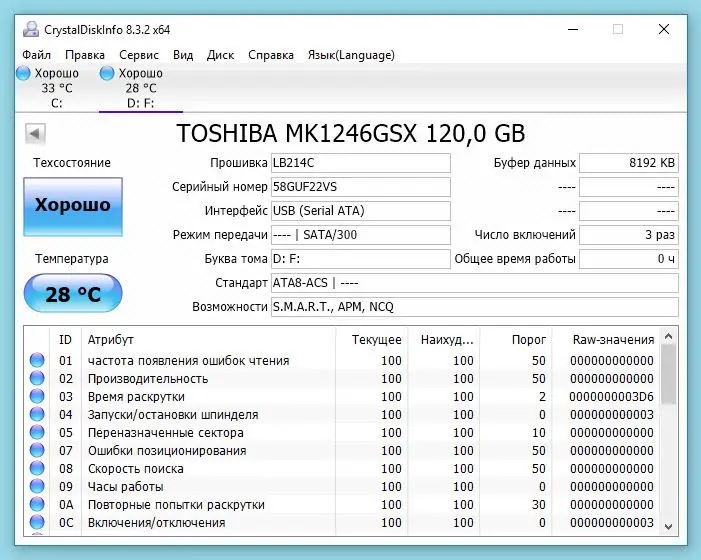Image resolution: width=701 pixels, height=560 pixels.
Task: Click the TOSHIBA MK1246GSX 120,0 GB title
Action: point(351,133)
